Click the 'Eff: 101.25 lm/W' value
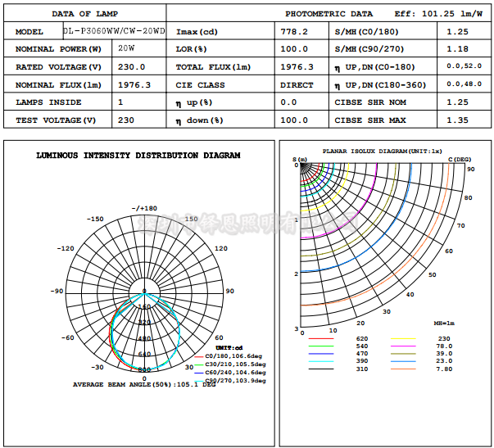This screenshot has width=494, height=448. 438,14
